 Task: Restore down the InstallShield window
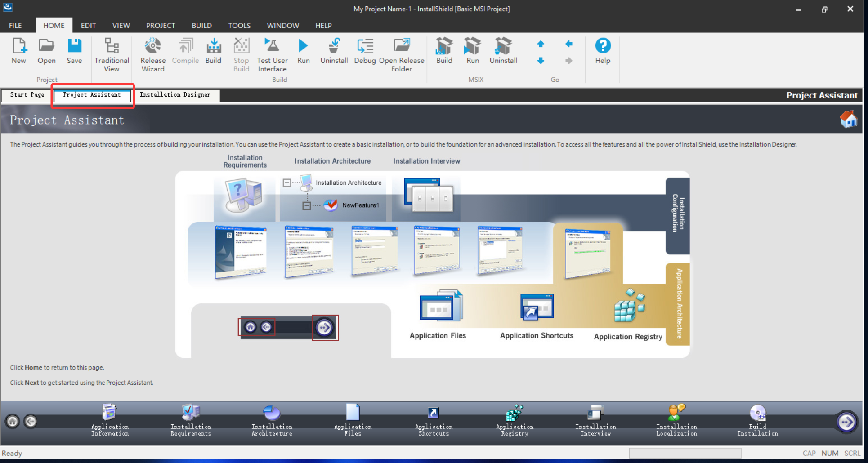[x=824, y=9]
